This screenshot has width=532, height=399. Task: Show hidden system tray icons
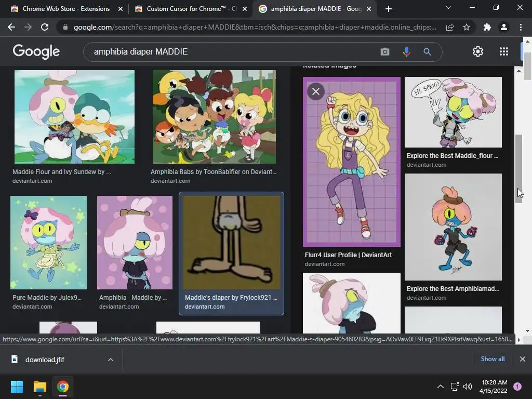click(x=441, y=387)
